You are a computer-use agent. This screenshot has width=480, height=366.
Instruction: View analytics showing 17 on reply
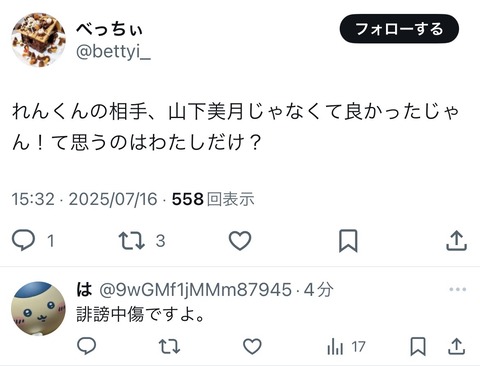pos(346,347)
